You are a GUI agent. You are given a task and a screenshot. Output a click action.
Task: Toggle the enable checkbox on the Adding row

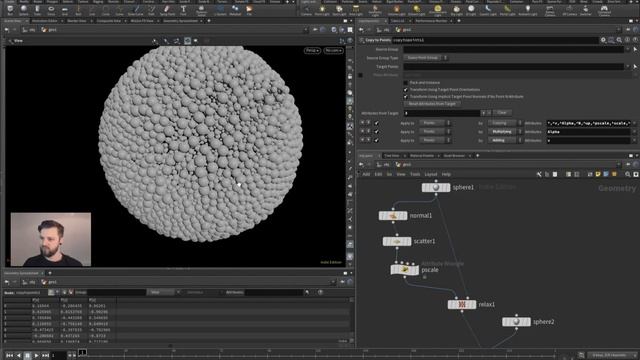pyautogui.click(x=376, y=140)
